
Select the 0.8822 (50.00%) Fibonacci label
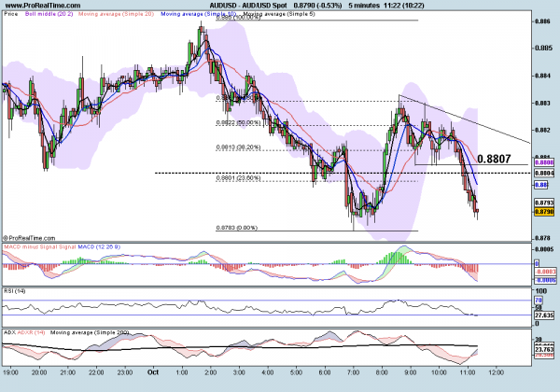(x=238, y=122)
